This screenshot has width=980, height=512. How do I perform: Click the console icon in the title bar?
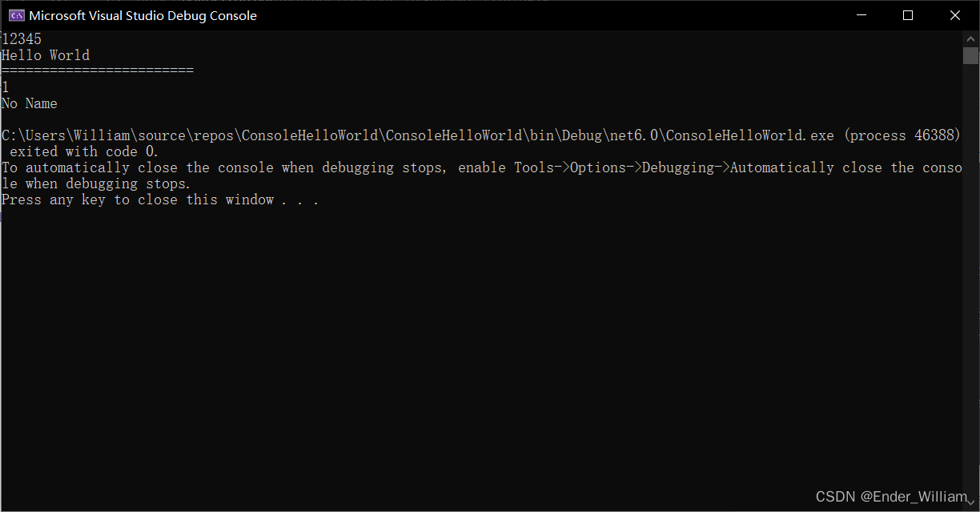click(x=16, y=15)
